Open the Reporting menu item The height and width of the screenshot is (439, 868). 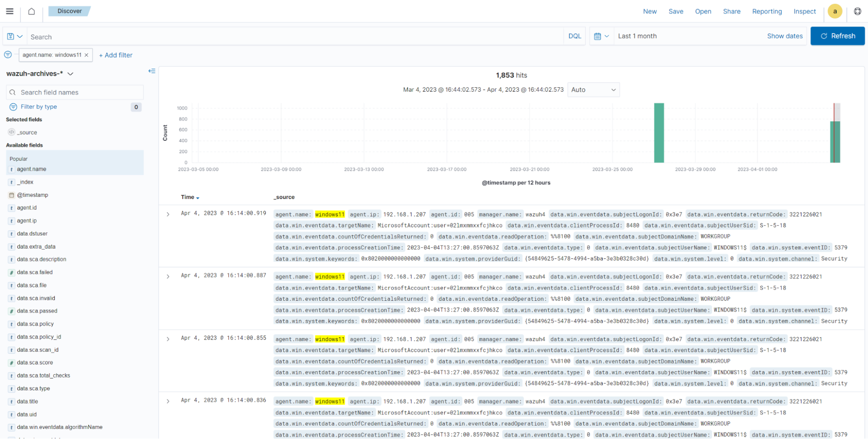pos(767,11)
